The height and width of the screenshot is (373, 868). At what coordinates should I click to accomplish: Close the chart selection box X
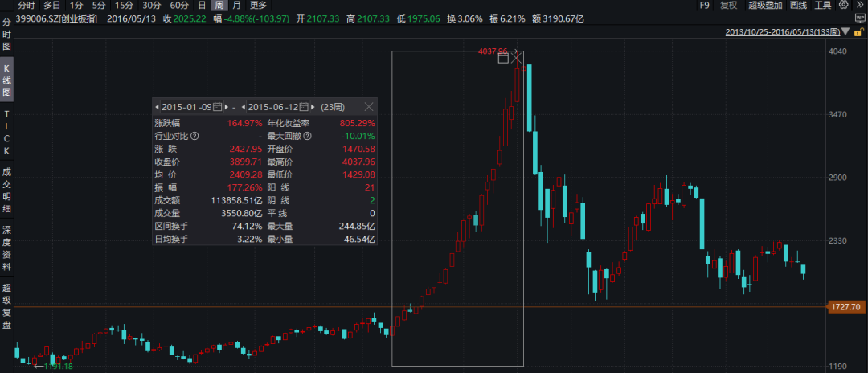point(516,58)
